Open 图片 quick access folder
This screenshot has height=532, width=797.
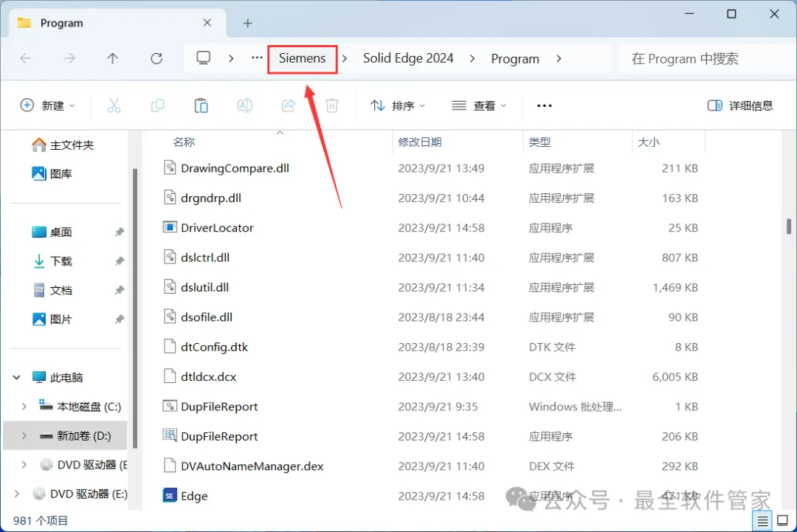[52, 319]
